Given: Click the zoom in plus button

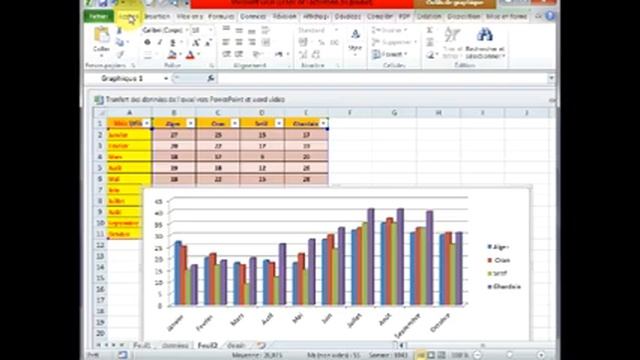Looking at the screenshot, I should 541,355.
